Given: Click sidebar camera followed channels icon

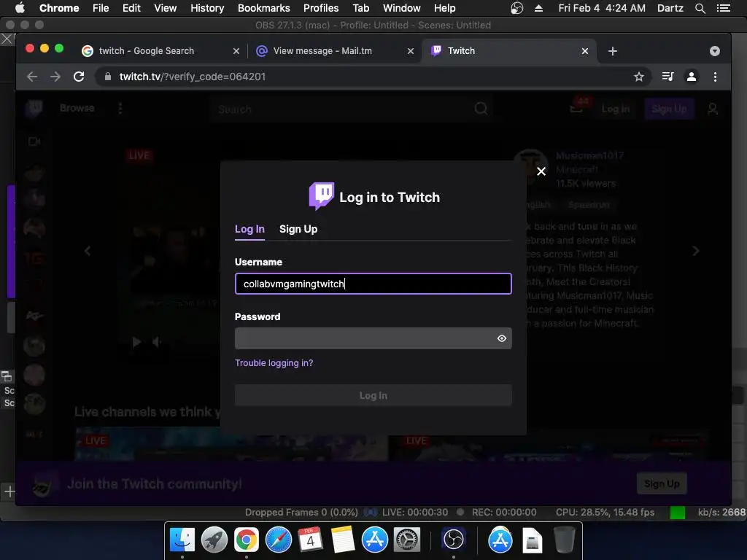Looking at the screenshot, I should point(34,141).
